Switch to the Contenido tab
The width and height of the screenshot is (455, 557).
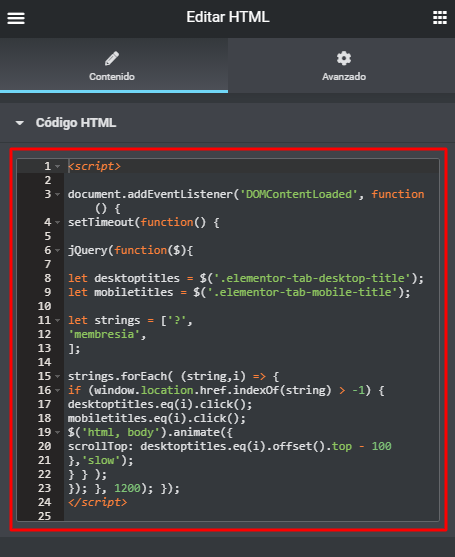[114, 66]
